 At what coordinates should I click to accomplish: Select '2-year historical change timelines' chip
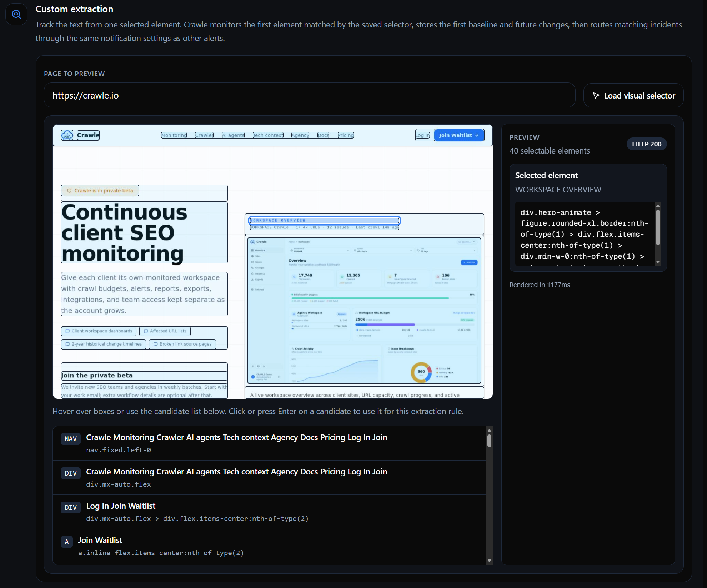[x=104, y=344]
